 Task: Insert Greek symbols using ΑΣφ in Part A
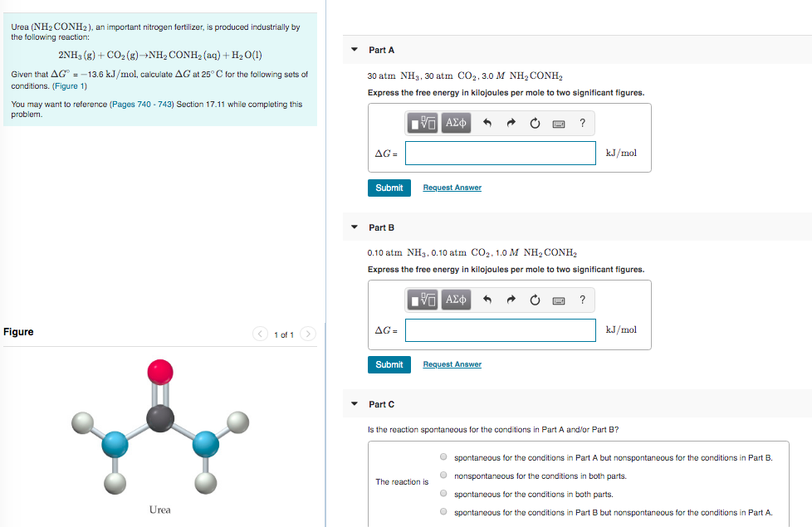pos(455,123)
